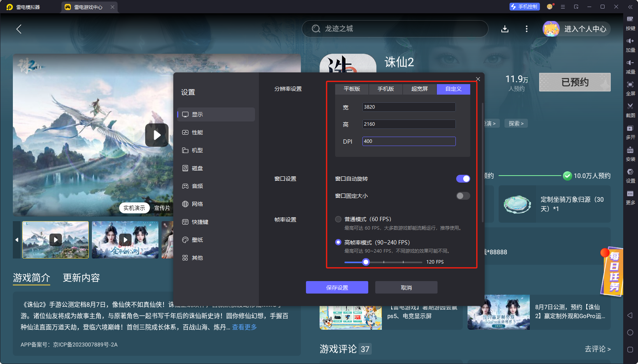Image resolution: width=638 pixels, height=364 pixels.
Task: Click Android recent apps square button
Action: point(630,350)
